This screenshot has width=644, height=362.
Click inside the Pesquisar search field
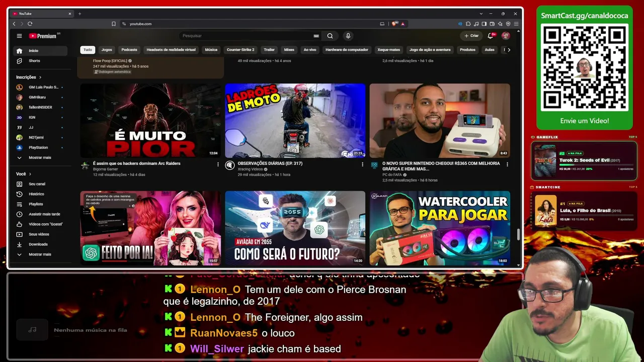click(x=247, y=36)
